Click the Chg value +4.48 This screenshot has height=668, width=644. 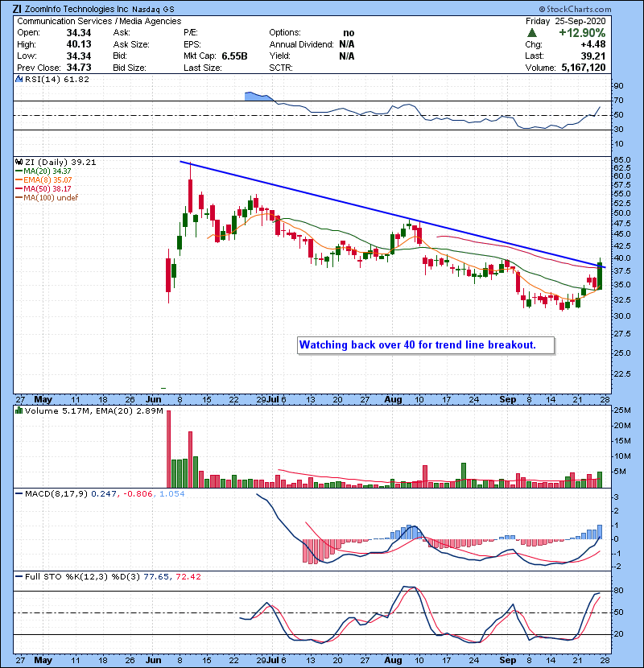[x=593, y=44]
